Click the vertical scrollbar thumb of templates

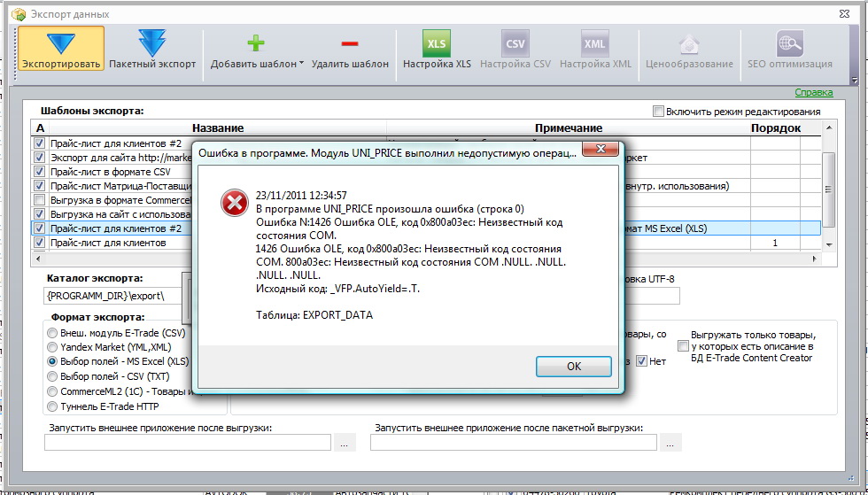click(828, 189)
